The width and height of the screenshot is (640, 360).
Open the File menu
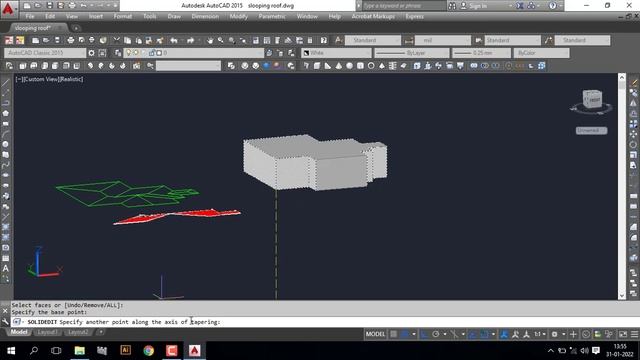click(30, 16)
